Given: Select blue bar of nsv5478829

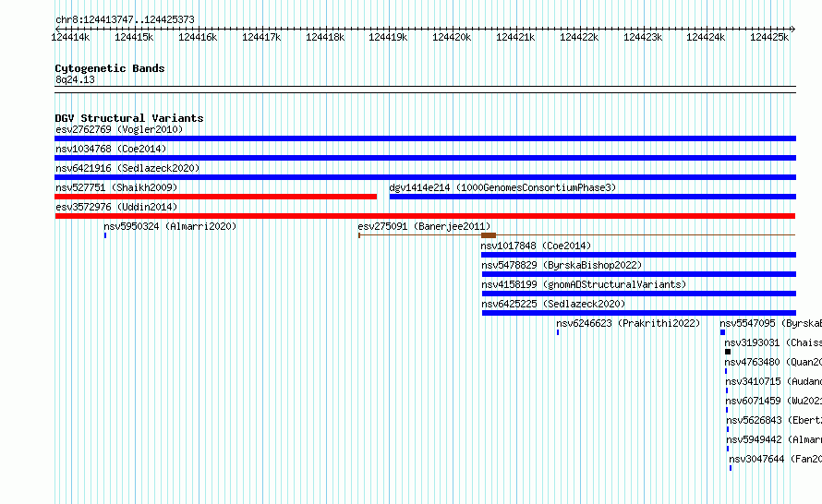Looking at the screenshot, I should (x=638, y=274).
